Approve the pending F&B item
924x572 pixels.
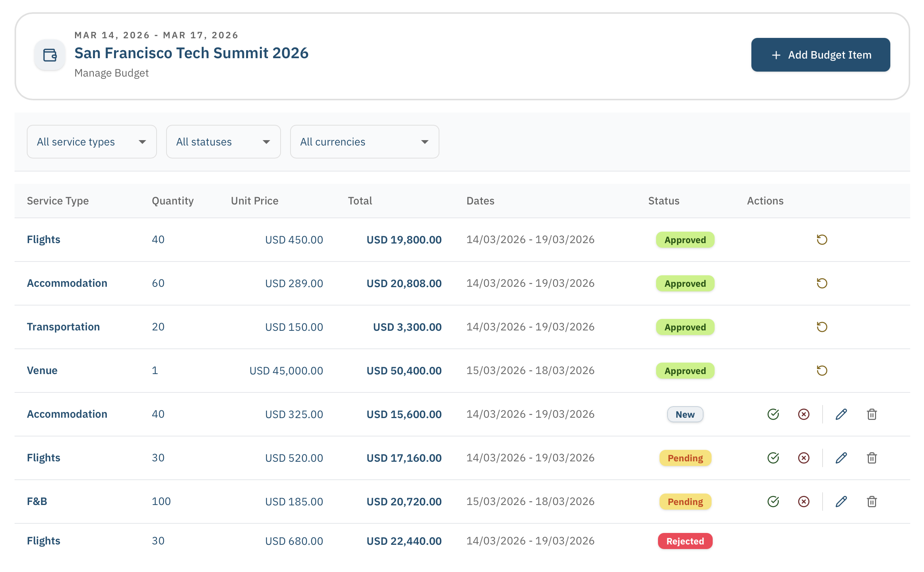(773, 502)
